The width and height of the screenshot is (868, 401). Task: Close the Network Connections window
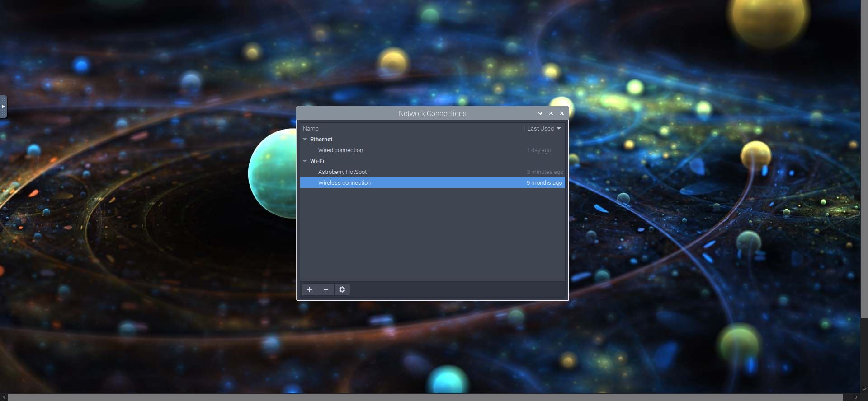coord(562,113)
